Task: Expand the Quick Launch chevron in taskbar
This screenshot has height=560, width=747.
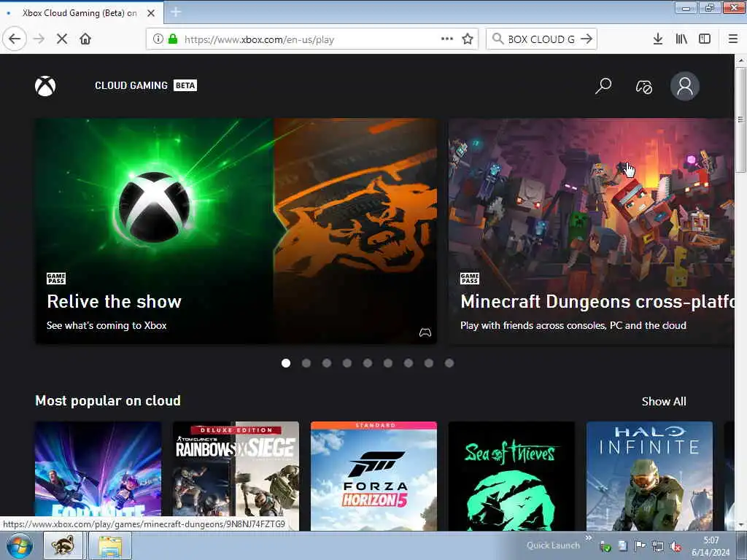Action: [x=589, y=538]
